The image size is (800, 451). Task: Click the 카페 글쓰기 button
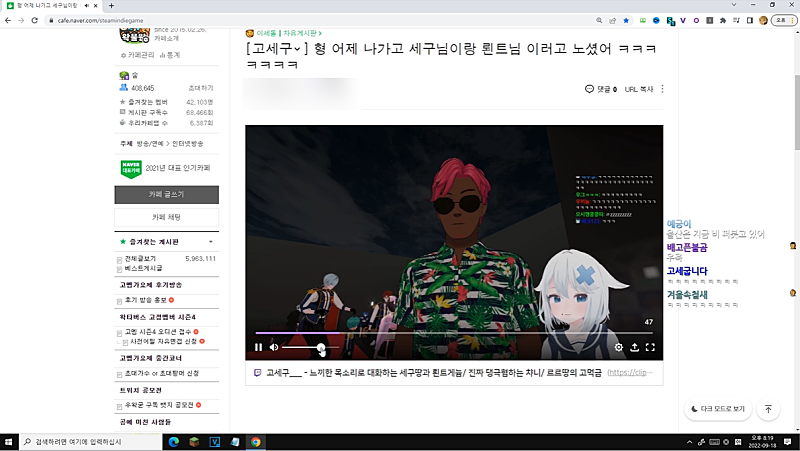pyautogui.click(x=166, y=194)
